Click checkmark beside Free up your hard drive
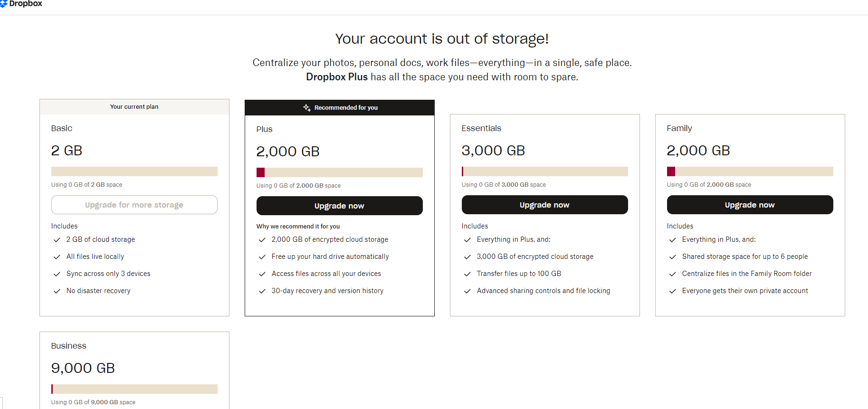The image size is (868, 409). point(262,257)
